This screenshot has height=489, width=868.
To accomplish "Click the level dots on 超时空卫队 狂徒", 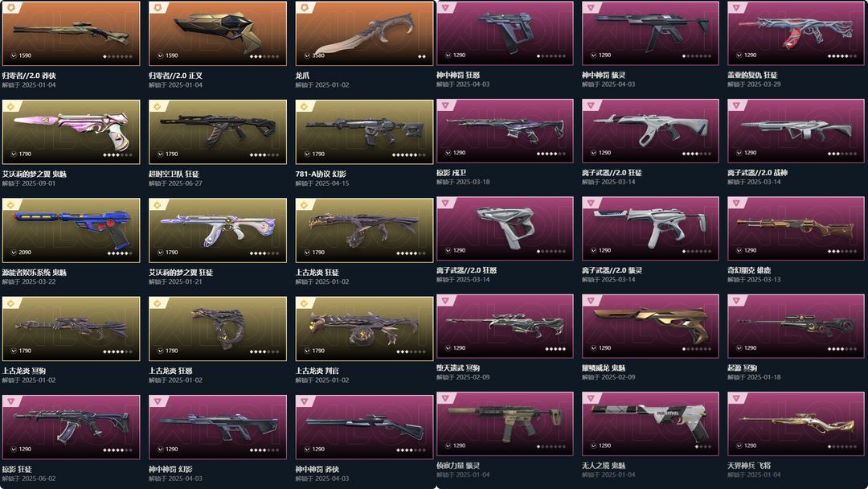I will (x=264, y=154).
